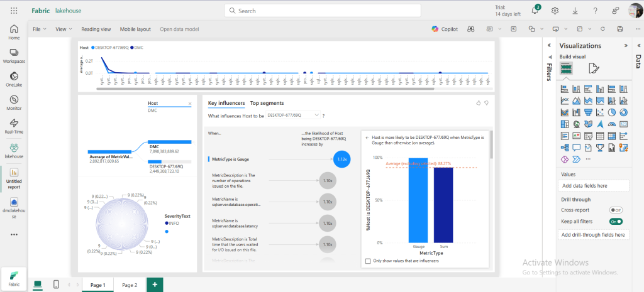
Task: Click the Search box
Action: (x=323, y=11)
